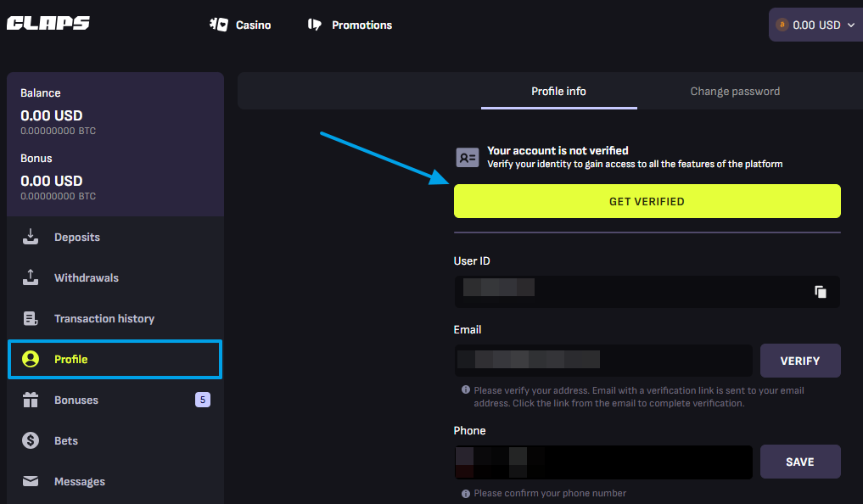Click the CLAPS logo
Screen dimensions: 863x504
pyautogui.click(x=48, y=23)
